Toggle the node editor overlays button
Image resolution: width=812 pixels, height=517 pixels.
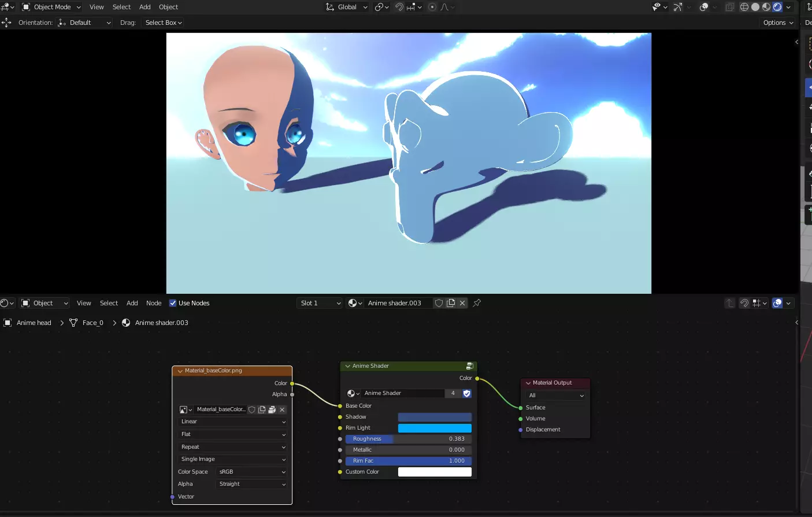pos(777,303)
